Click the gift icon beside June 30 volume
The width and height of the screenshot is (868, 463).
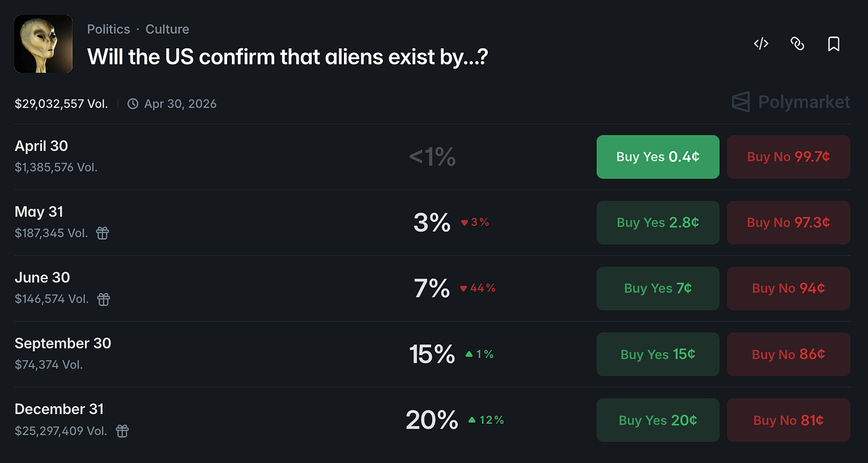coord(103,299)
